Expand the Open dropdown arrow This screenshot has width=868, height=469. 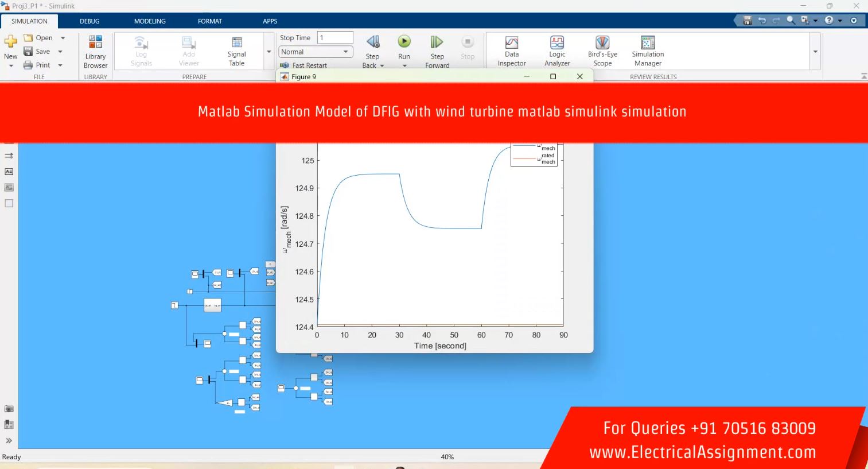[63, 38]
